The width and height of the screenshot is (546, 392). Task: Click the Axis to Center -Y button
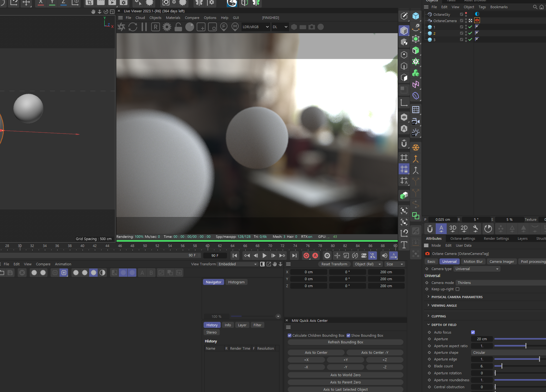click(375, 353)
